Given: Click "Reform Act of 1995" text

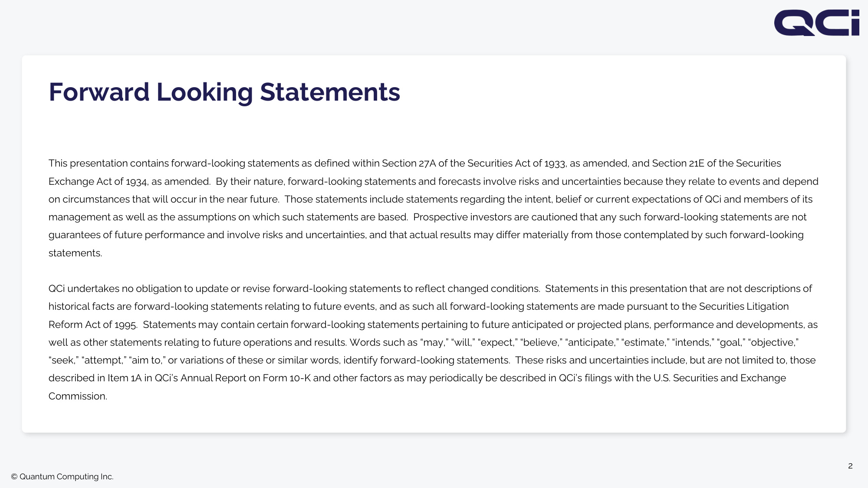Looking at the screenshot, I should coord(93,324).
